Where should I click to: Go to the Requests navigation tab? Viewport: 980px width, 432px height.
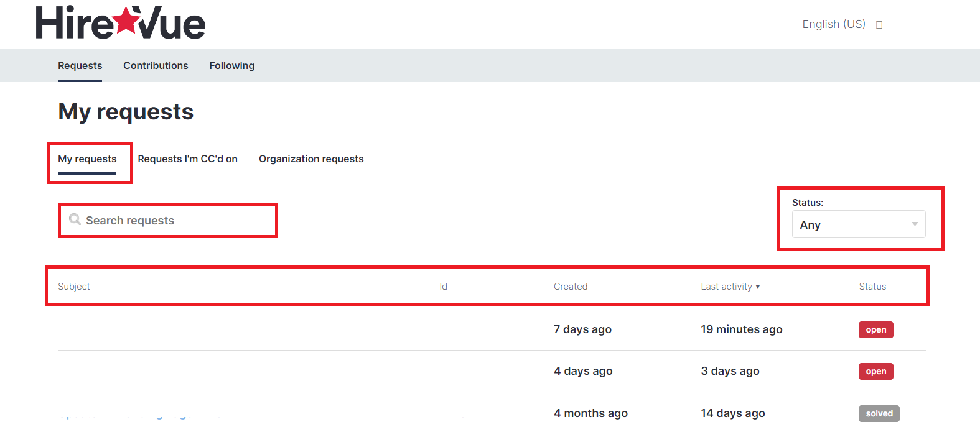(80, 66)
